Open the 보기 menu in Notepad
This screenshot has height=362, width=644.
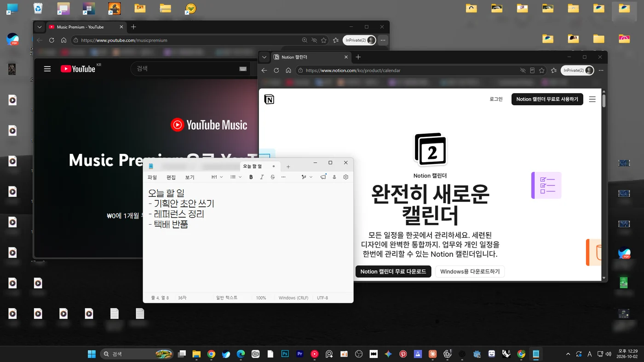[x=190, y=177]
